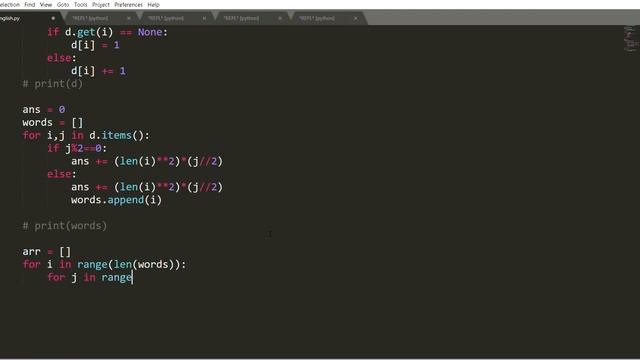Click the line 'd[i] = 1'
Viewport: 640px width, 360px height.
[x=95, y=45]
